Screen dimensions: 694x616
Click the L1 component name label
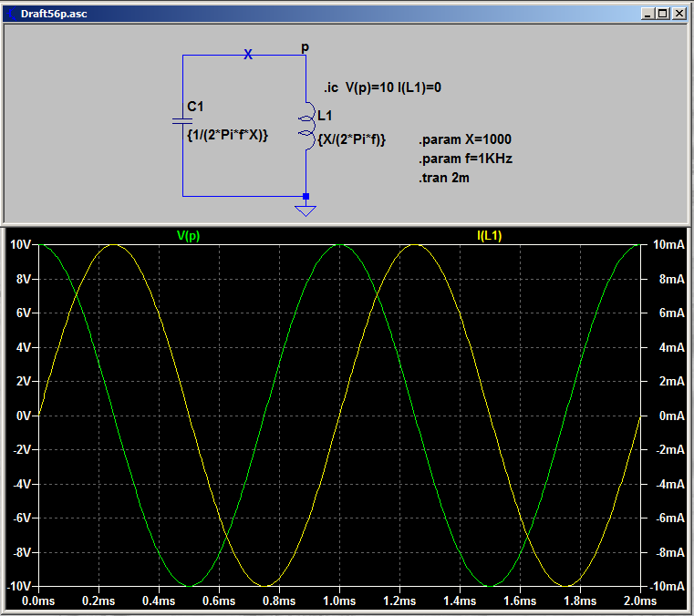[x=325, y=116]
